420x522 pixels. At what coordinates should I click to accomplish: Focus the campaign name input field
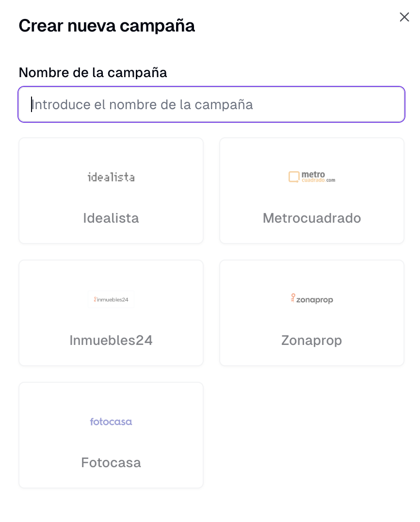(211, 104)
